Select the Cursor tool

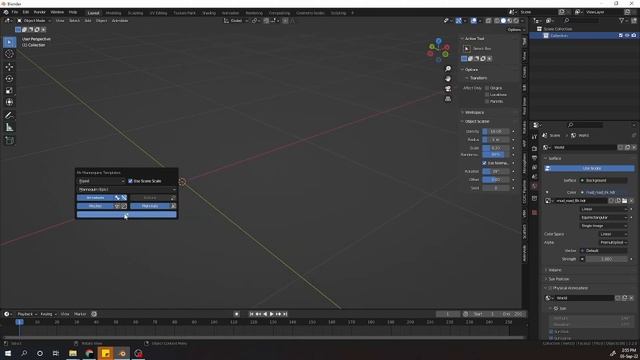[x=9, y=54]
